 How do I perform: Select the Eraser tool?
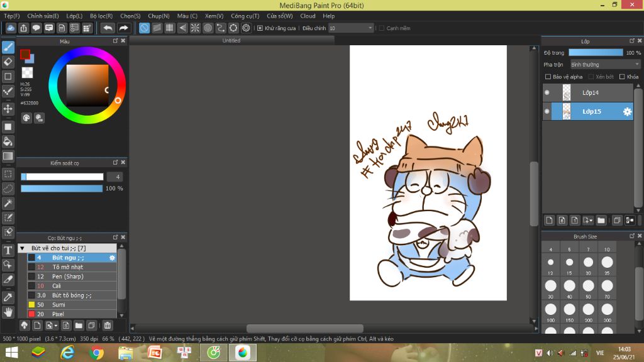pos(8,62)
